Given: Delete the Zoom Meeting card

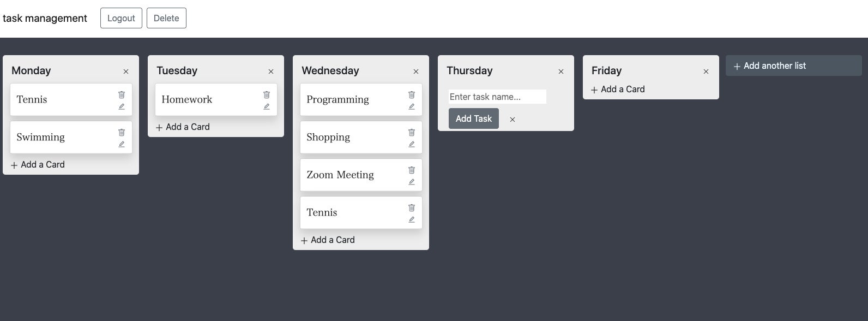Looking at the screenshot, I should tap(412, 170).
